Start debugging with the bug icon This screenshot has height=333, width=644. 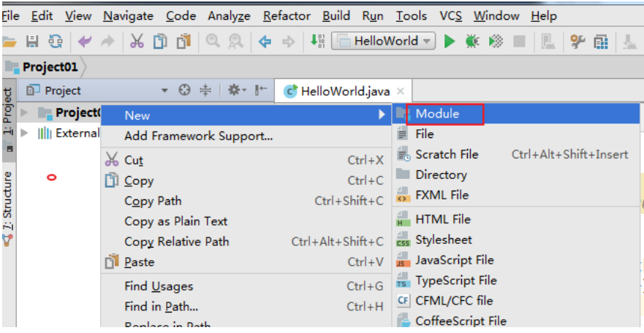coord(472,42)
